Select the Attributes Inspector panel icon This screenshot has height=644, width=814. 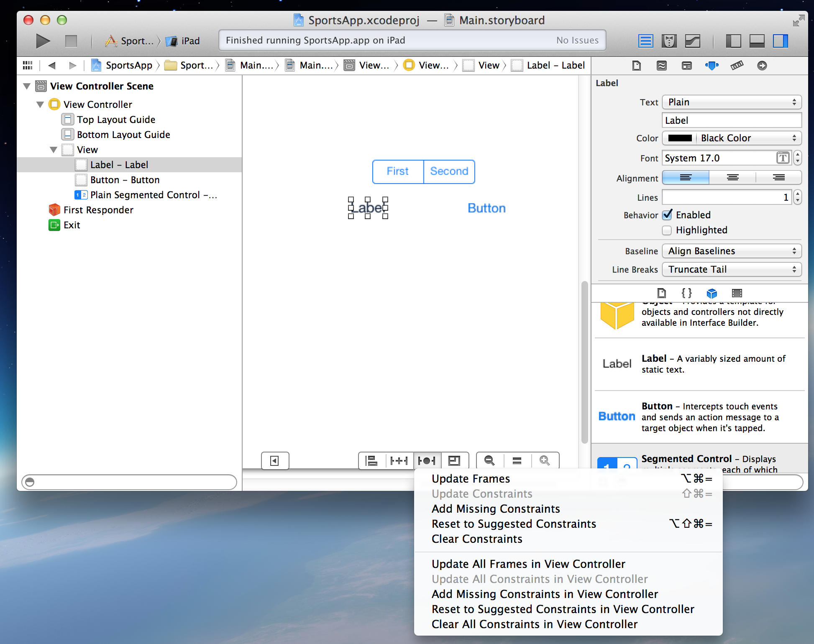(712, 65)
